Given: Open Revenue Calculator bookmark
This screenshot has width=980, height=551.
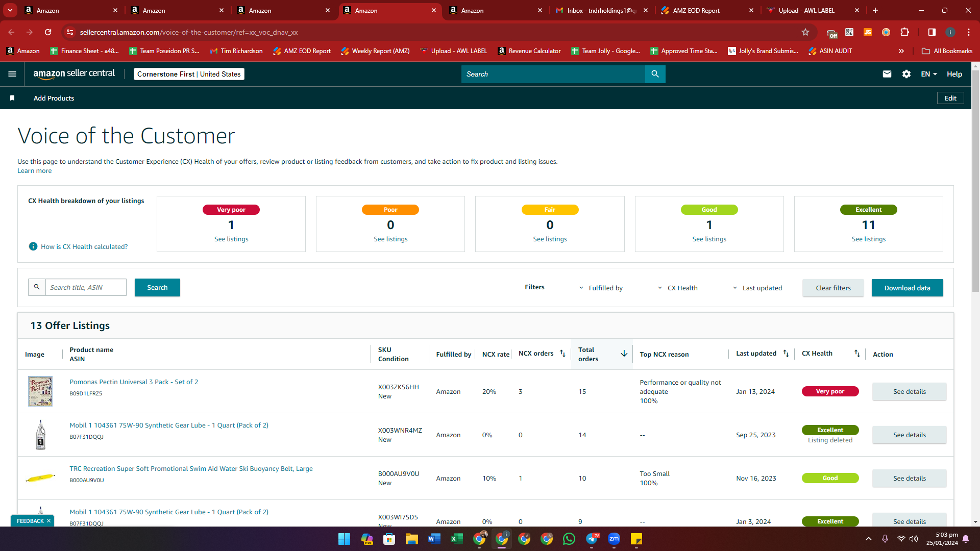Looking at the screenshot, I should (529, 51).
